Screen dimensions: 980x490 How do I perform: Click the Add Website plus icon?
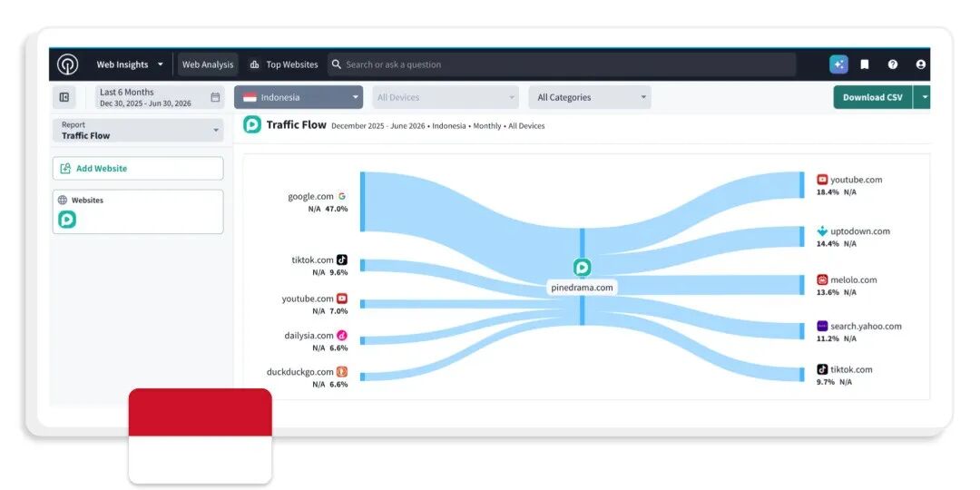tap(65, 168)
